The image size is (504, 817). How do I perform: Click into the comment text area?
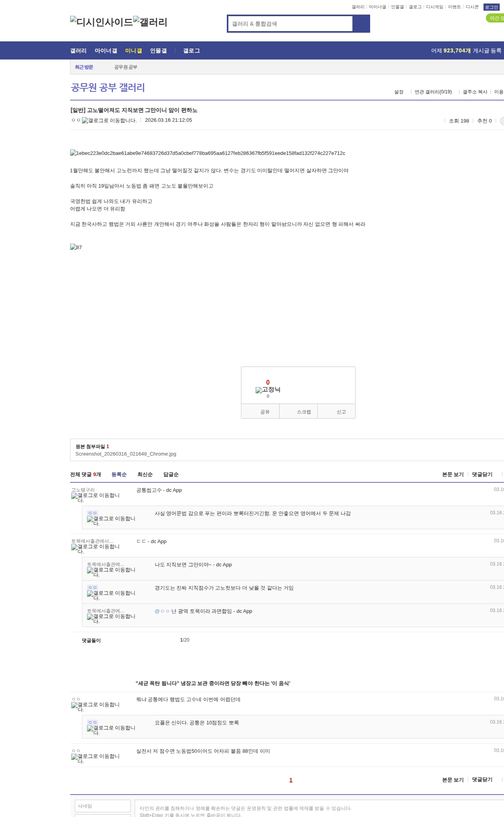pos(319,809)
